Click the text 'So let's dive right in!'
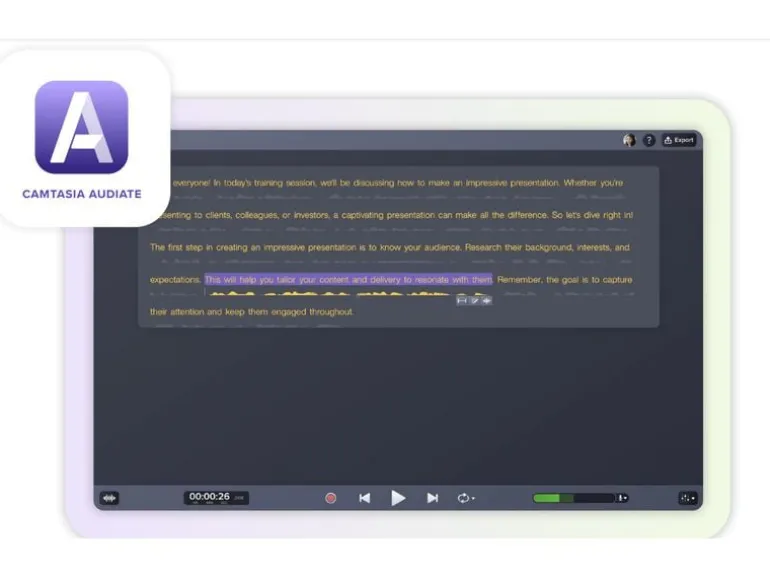The image size is (770, 578). click(592, 215)
